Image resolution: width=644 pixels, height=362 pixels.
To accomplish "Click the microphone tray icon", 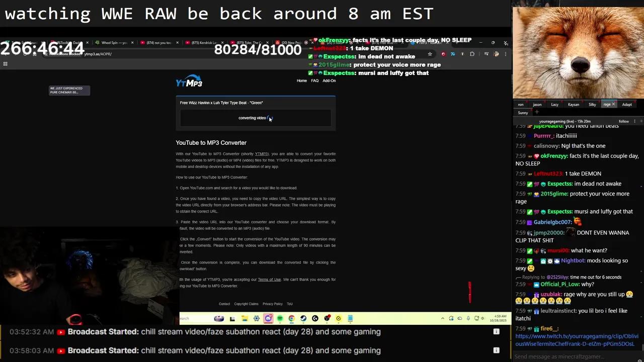I will click(x=468, y=318).
